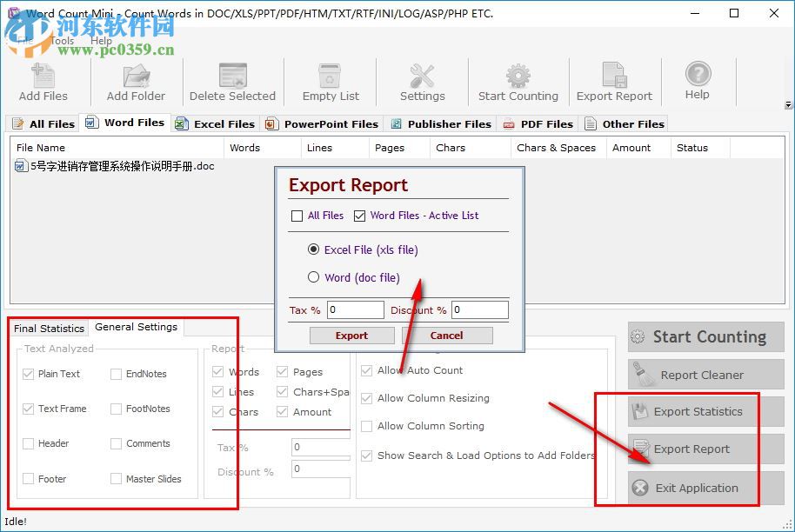This screenshot has width=795, height=532.
Task: Click the Amount column header
Action: (638, 148)
